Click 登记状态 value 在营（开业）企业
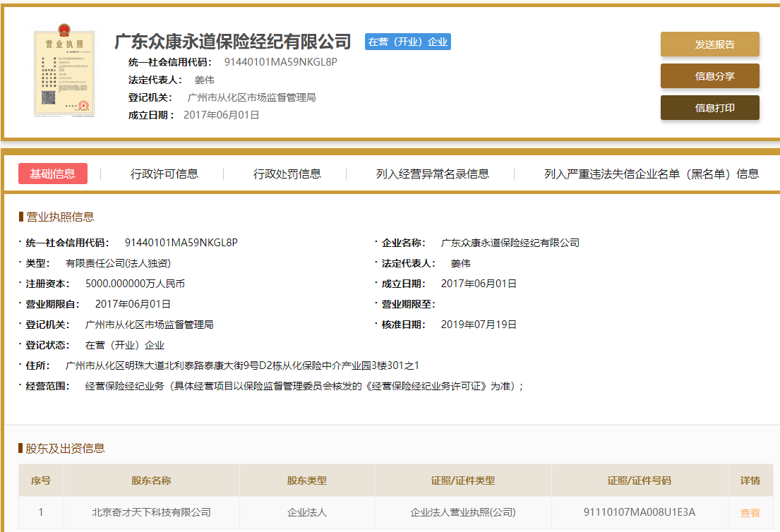This screenshot has width=780, height=532. pyautogui.click(x=124, y=345)
